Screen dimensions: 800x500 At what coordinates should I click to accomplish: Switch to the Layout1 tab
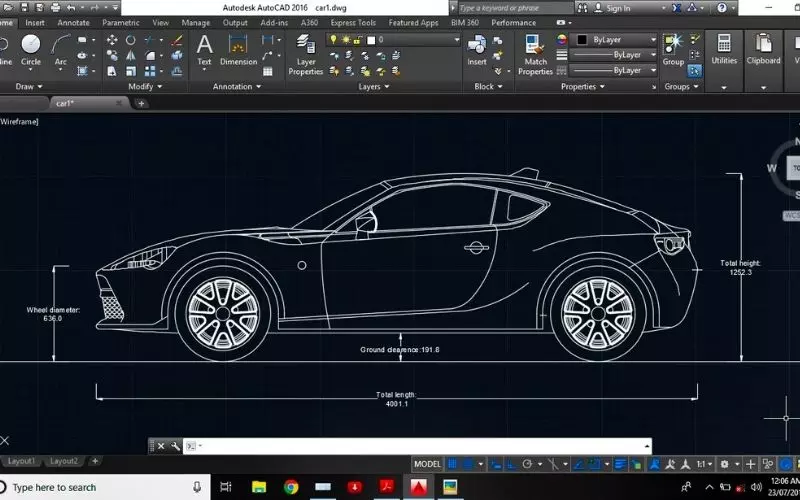click(x=21, y=461)
